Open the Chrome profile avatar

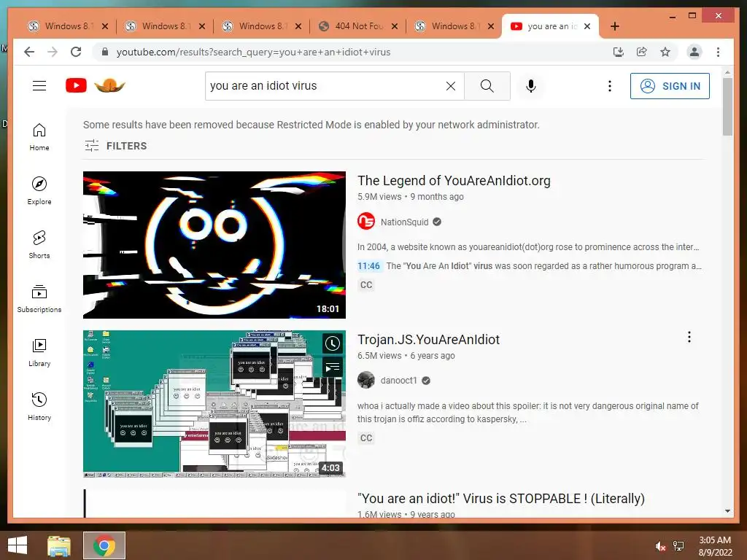click(x=694, y=52)
